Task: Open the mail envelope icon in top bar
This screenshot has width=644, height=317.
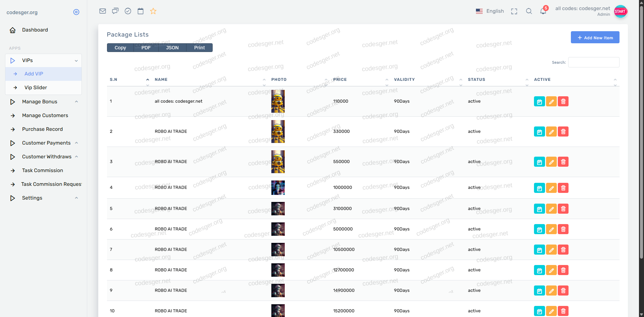Action: pyautogui.click(x=103, y=11)
